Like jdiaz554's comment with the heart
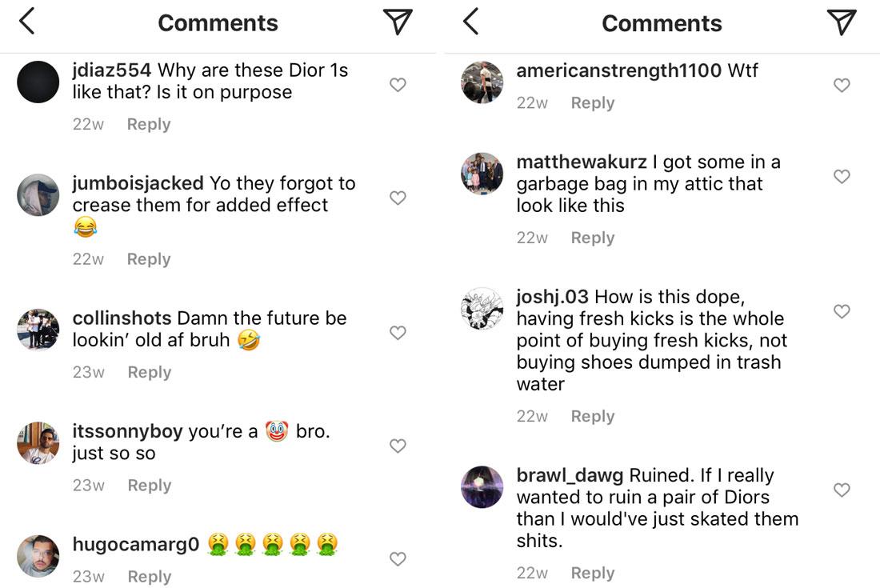Viewport: 880px width, 588px height. pyautogui.click(x=398, y=85)
